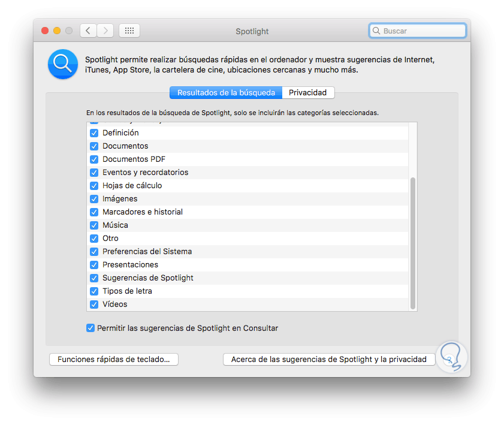Click the category list scrollbar thumb
Viewport: 504px width, 425px height.
coord(413,243)
